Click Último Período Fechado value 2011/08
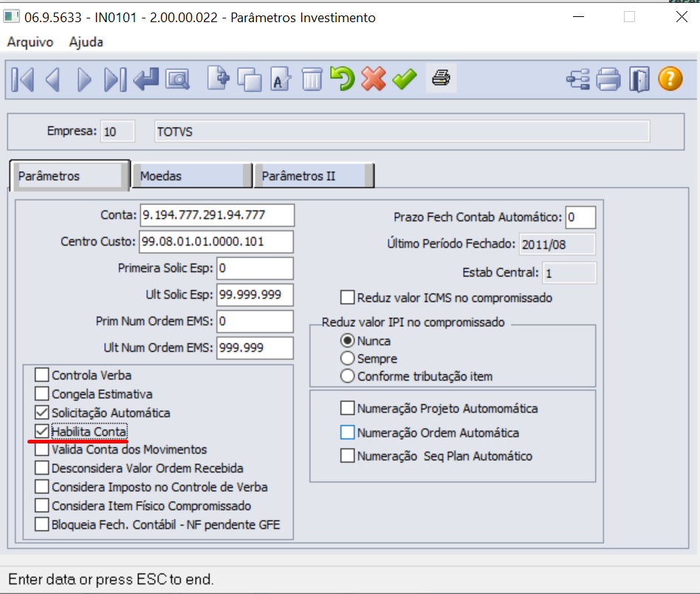Viewport: 700px width, 594px height. point(557,244)
